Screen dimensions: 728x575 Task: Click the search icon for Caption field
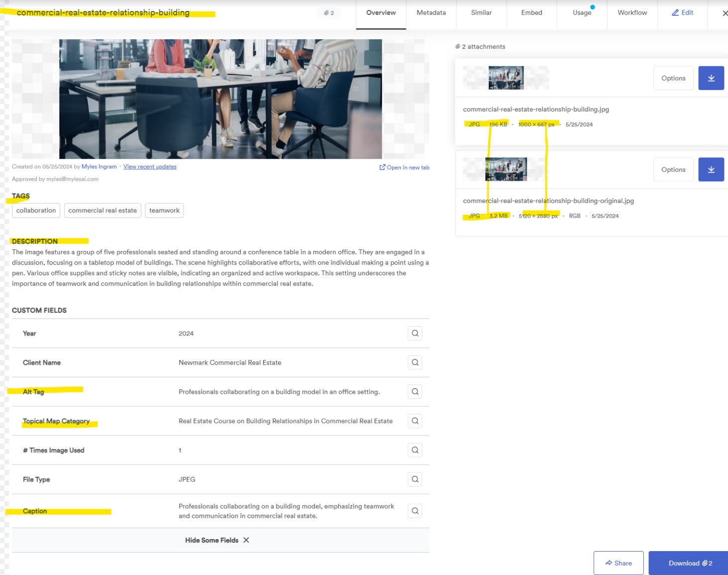pyautogui.click(x=415, y=511)
